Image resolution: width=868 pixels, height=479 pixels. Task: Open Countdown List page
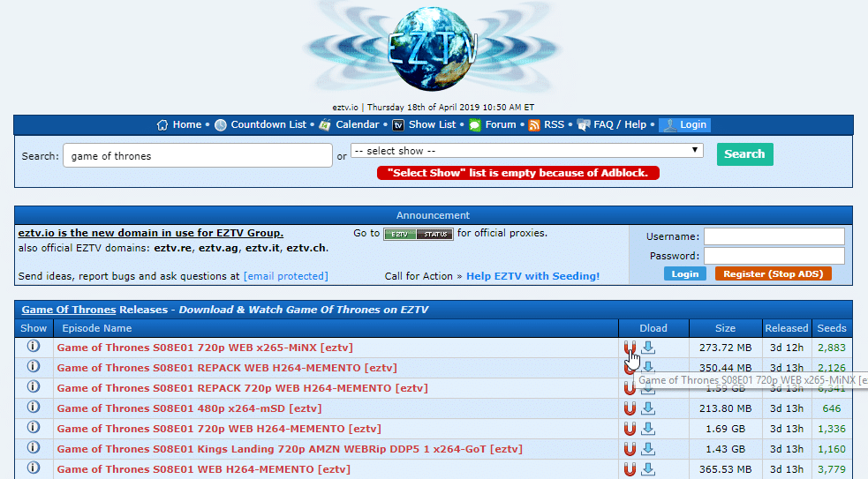[x=268, y=124]
